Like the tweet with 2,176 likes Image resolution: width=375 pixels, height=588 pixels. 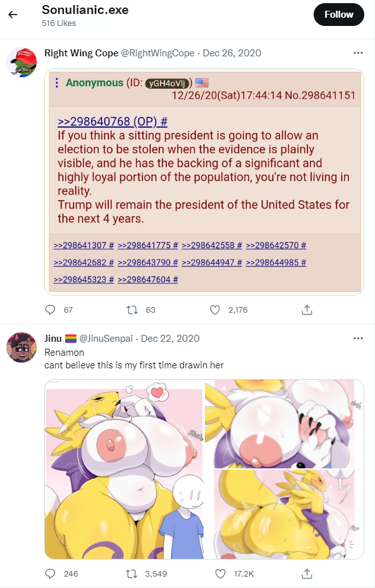(x=215, y=310)
